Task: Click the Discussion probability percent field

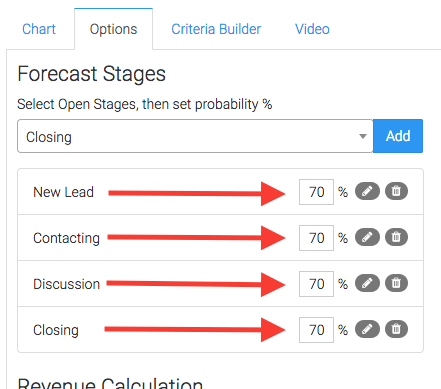Action: 316,284
